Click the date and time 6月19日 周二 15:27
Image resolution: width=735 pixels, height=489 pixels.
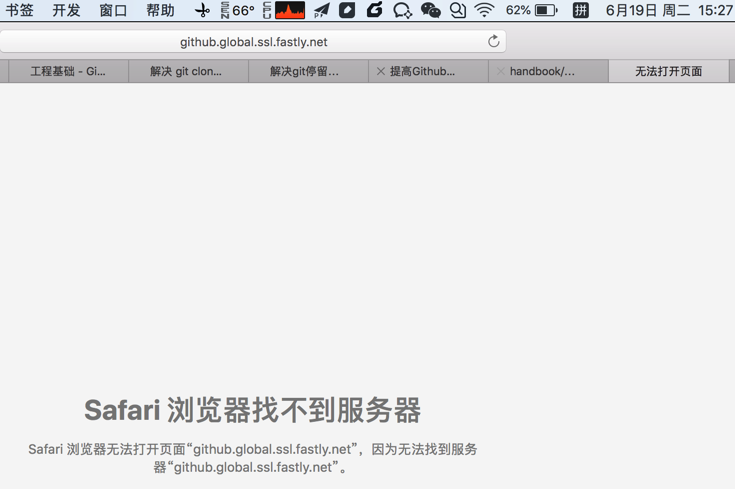pyautogui.click(x=669, y=10)
